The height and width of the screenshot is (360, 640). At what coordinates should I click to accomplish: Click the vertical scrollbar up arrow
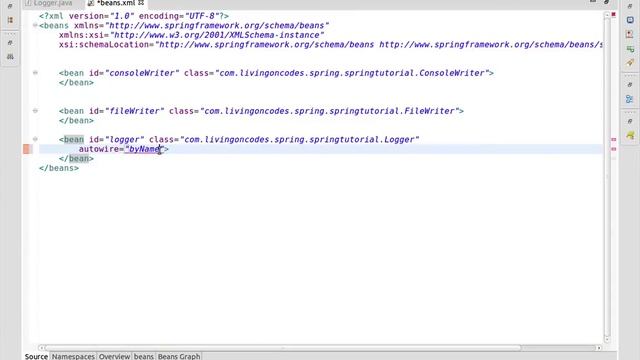pos(607,15)
